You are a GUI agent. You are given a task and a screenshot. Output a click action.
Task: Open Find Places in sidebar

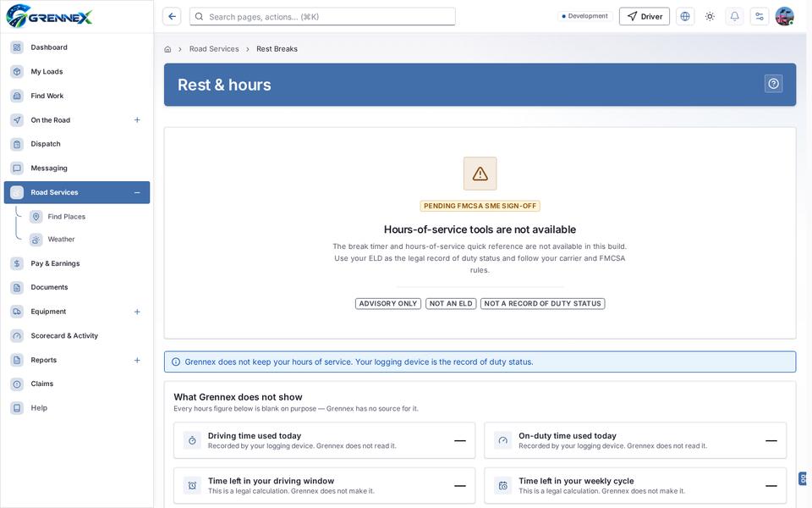[x=66, y=217]
